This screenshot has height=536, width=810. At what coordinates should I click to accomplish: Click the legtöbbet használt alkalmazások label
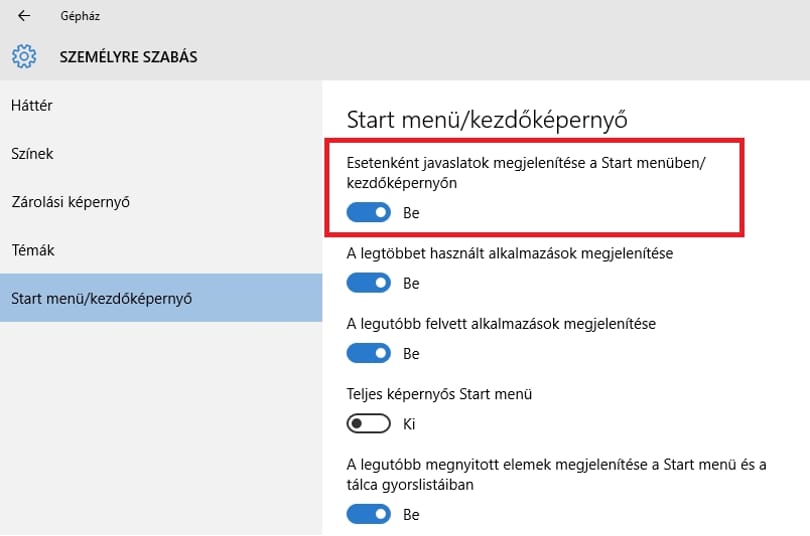click(510, 254)
